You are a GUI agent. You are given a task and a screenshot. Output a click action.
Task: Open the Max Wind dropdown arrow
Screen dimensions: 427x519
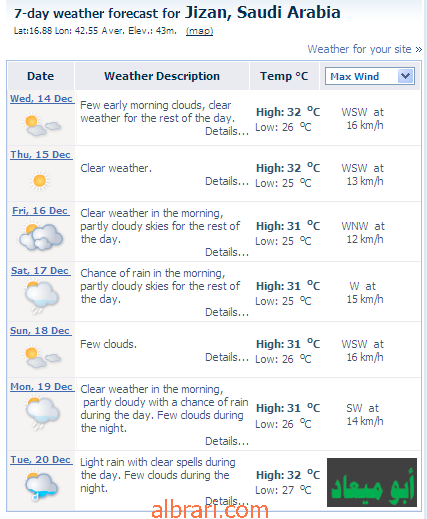[406, 76]
